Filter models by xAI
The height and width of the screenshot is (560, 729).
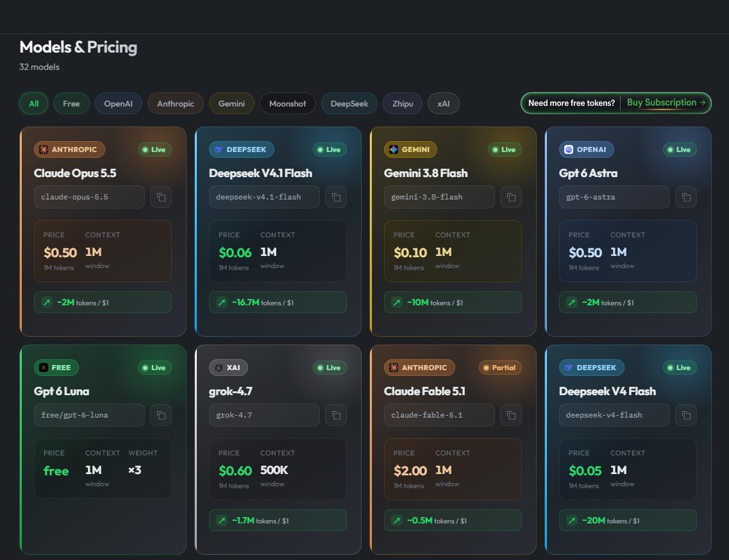click(443, 103)
